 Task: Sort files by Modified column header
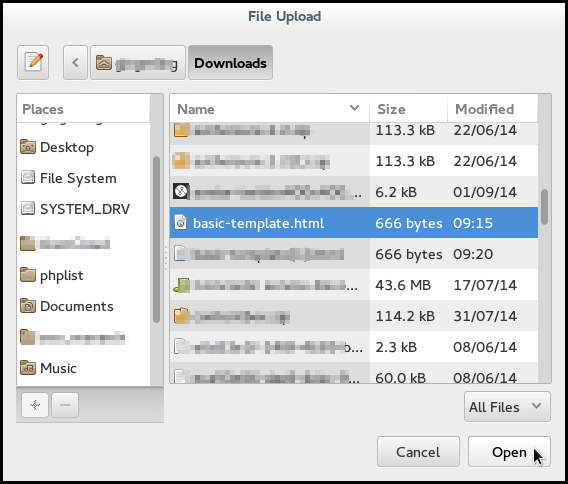pyautogui.click(x=493, y=109)
